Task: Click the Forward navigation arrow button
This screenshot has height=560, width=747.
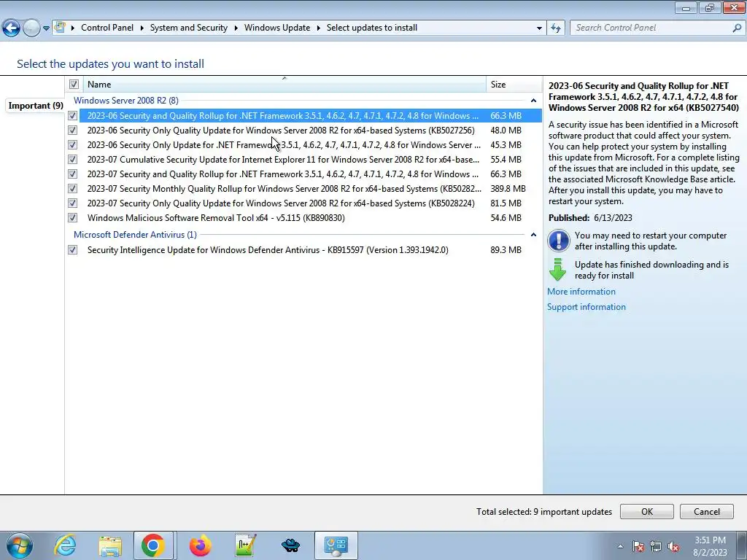Action: [31, 28]
